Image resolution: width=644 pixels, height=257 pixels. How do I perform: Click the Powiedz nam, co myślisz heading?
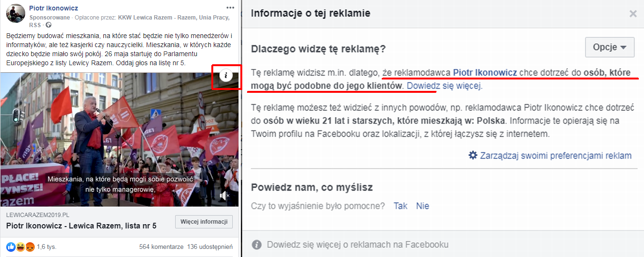coord(312,188)
